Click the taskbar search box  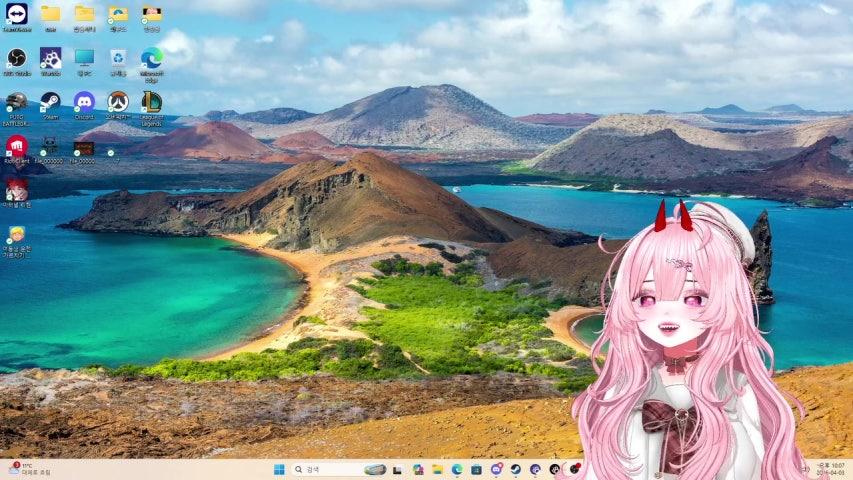pyautogui.click(x=338, y=470)
